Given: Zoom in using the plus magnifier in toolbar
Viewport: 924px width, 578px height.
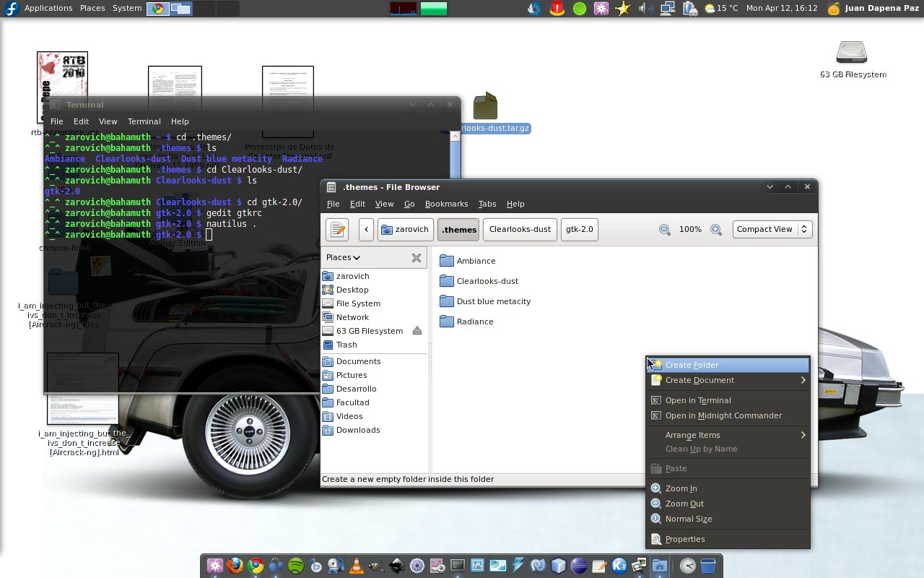Looking at the screenshot, I should point(716,230).
